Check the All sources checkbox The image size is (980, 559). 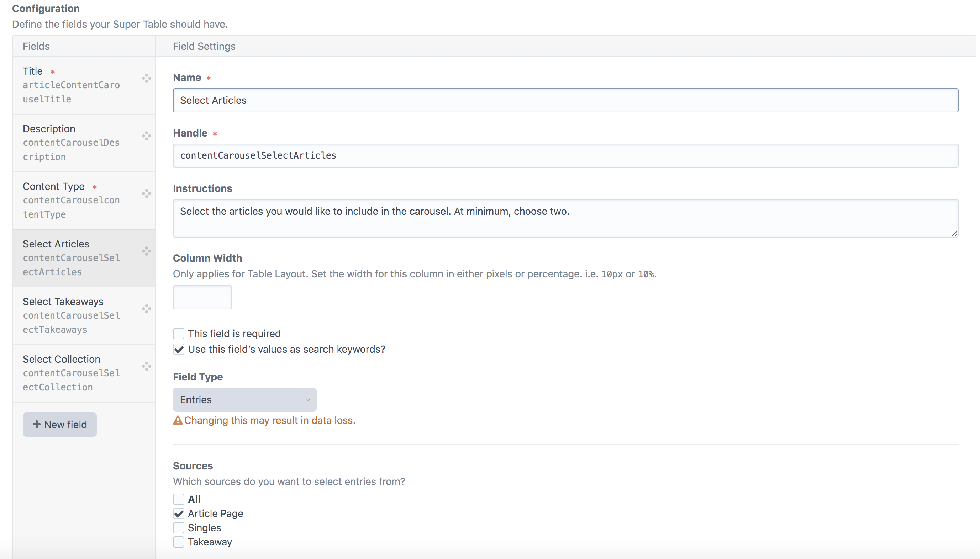(178, 499)
